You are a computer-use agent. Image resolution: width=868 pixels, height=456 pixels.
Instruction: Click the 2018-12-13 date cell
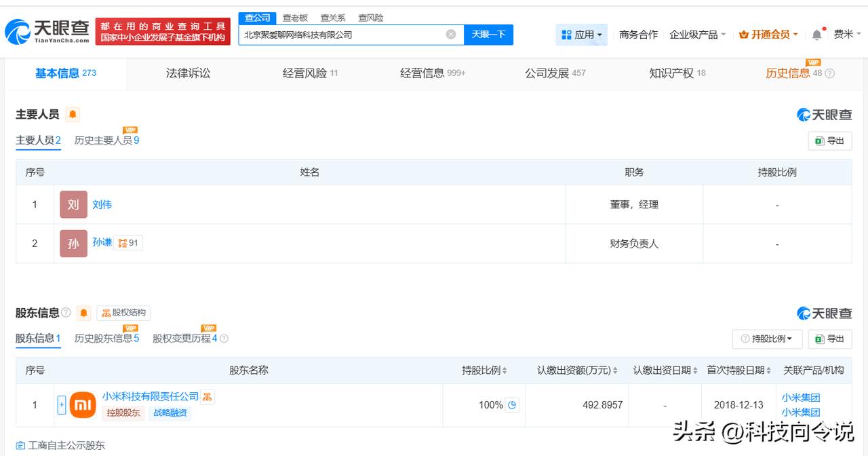click(x=738, y=405)
